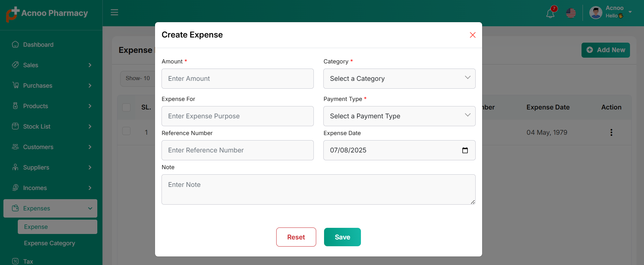Screen dimensions: 644x265
Task: Open calendar picker in Expense Date field
Action: (465, 150)
